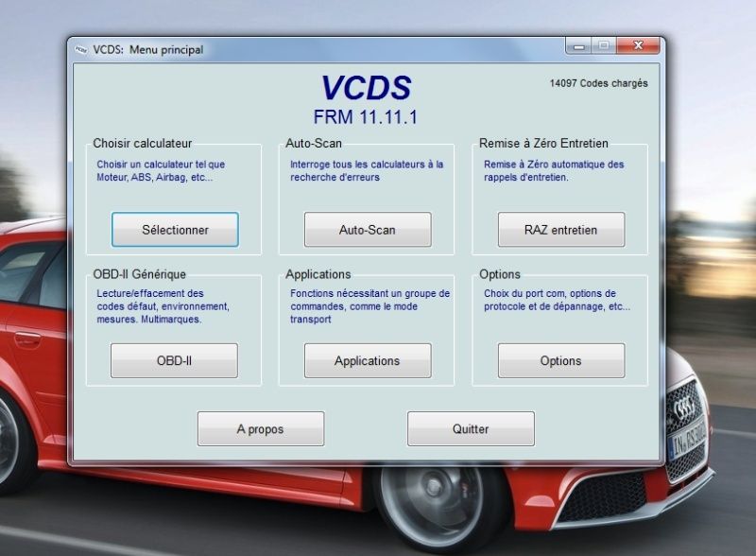Viewport: 756px width, 556px height.
Task: Click the "14097 Codes chargés" label
Action: pyautogui.click(x=598, y=83)
